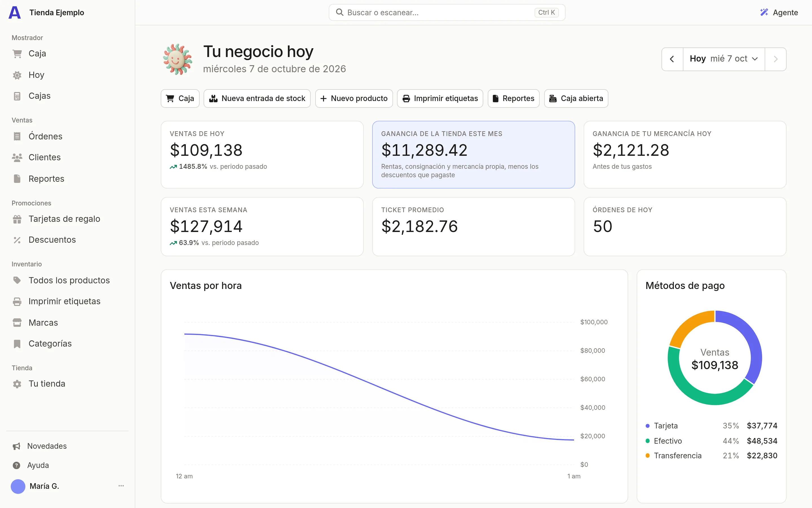Click the megaphone icon beside Novedades
The height and width of the screenshot is (508, 812).
(16, 446)
